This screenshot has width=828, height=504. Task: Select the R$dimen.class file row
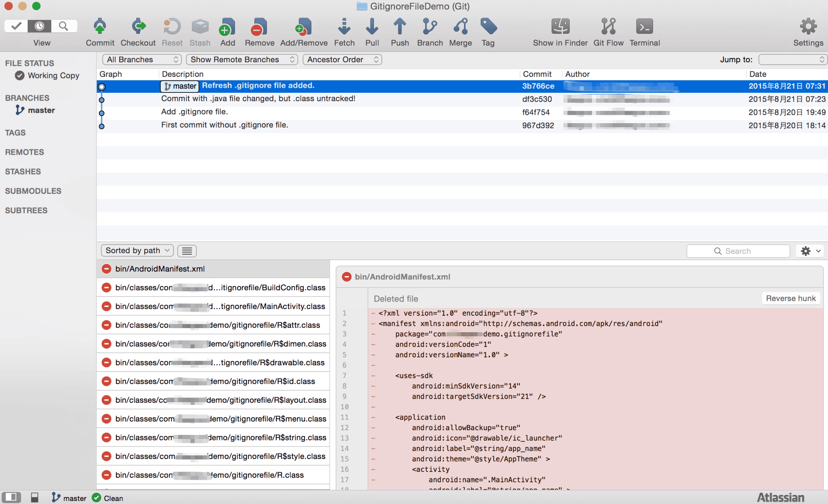point(213,344)
